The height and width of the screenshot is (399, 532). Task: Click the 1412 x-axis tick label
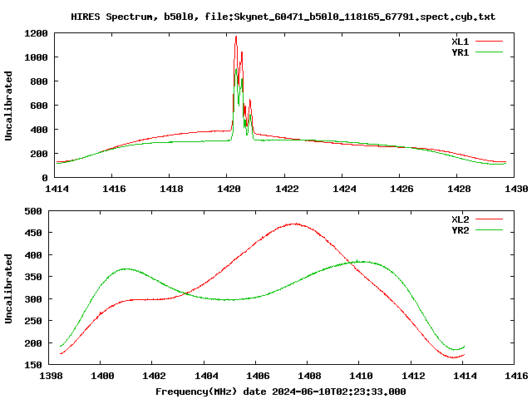[x=413, y=376]
